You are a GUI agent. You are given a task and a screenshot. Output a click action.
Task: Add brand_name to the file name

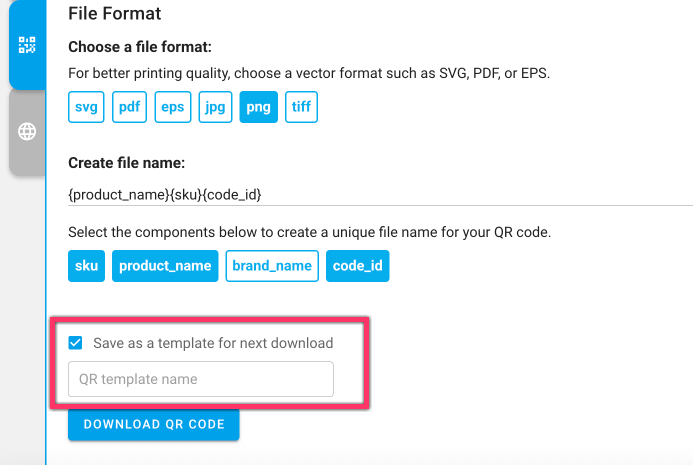click(272, 266)
